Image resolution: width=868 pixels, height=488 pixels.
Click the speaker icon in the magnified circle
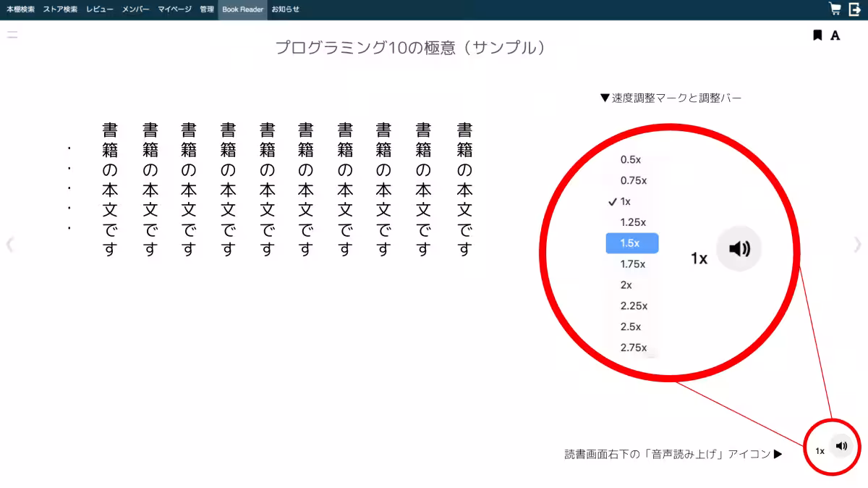[739, 248]
